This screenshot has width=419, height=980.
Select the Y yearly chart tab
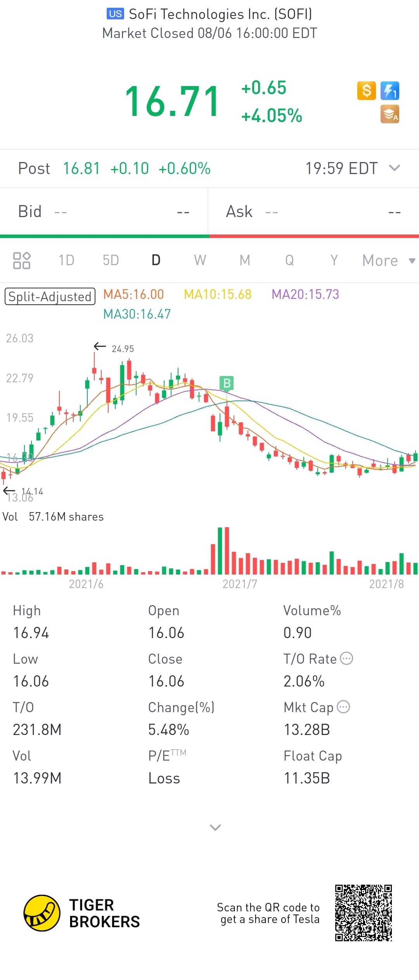pyautogui.click(x=334, y=260)
